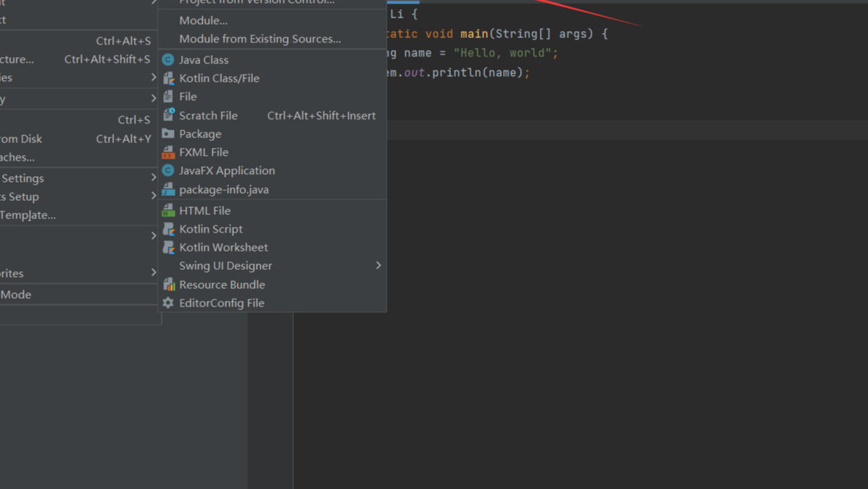Choose JavaFX Application entry

tap(272, 171)
